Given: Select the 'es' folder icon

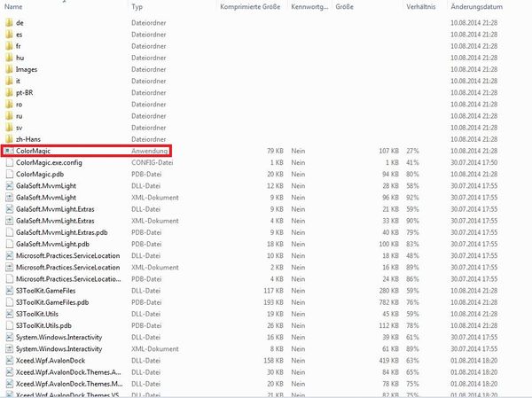Looking at the screenshot, I should click(x=9, y=35).
